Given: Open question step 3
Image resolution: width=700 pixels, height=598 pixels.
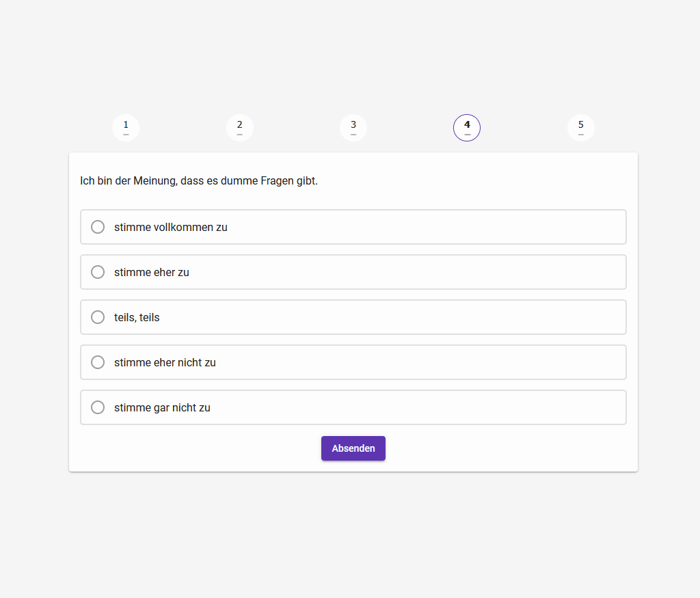Looking at the screenshot, I should tap(353, 127).
